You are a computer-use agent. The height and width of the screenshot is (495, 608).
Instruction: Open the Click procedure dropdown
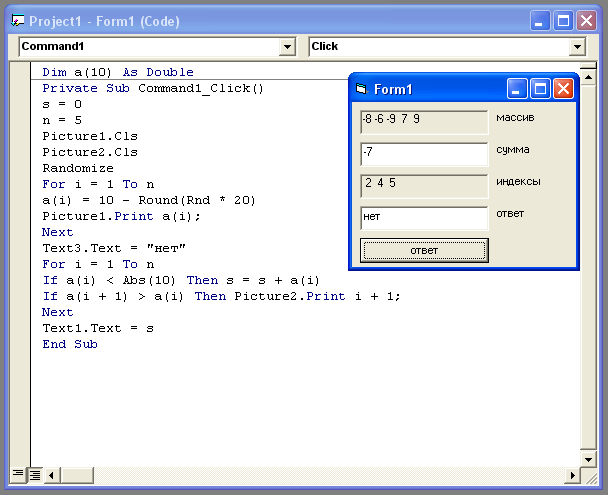pyautogui.click(x=577, y=47)
